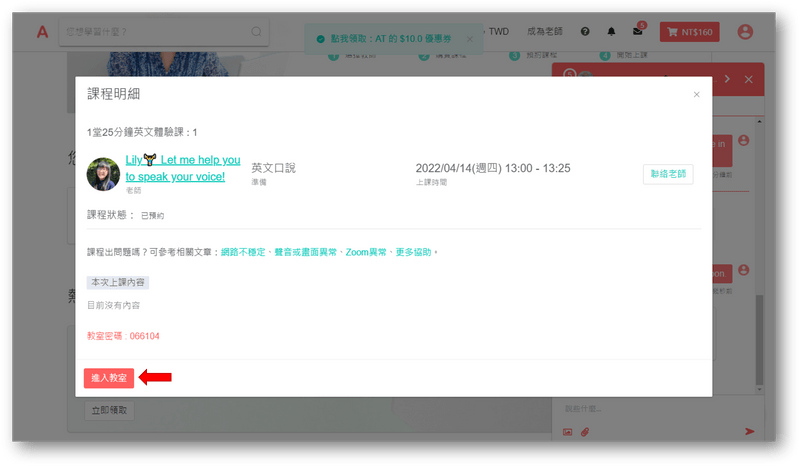Click the attachment paperclip icon in chat

pyautogui.click(x=586, y=431)
